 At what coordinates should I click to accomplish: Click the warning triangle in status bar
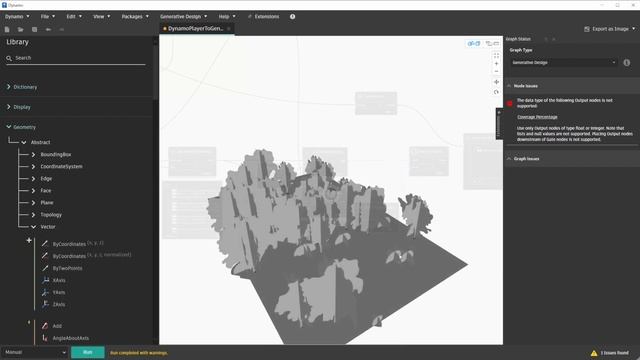(594, 353)
